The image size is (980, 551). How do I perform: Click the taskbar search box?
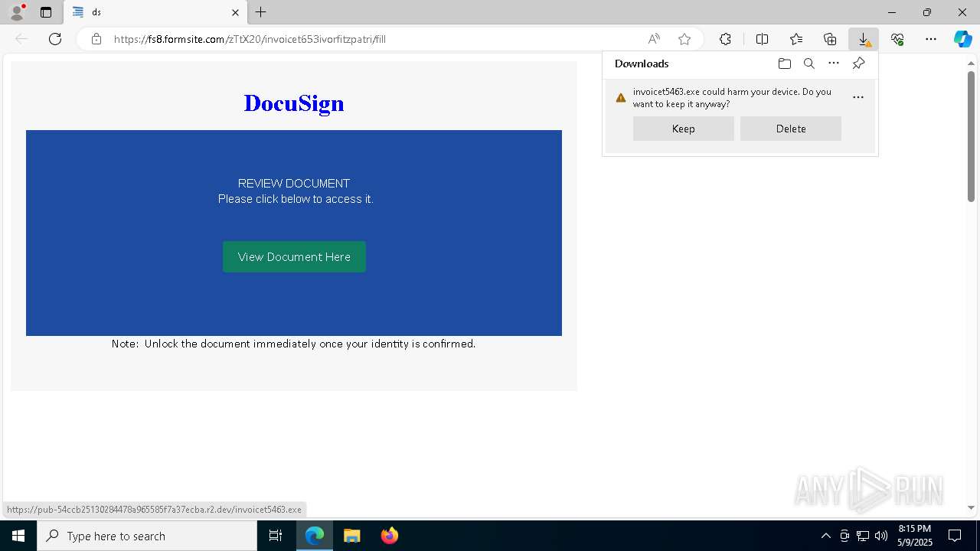click(147, 536)
